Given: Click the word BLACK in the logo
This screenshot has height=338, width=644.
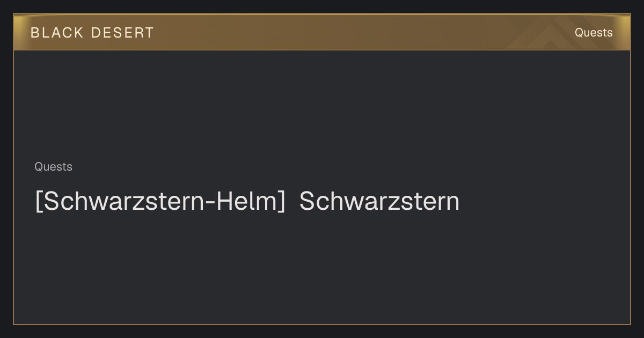Looking at the screenshot, I should click(57, 33).
